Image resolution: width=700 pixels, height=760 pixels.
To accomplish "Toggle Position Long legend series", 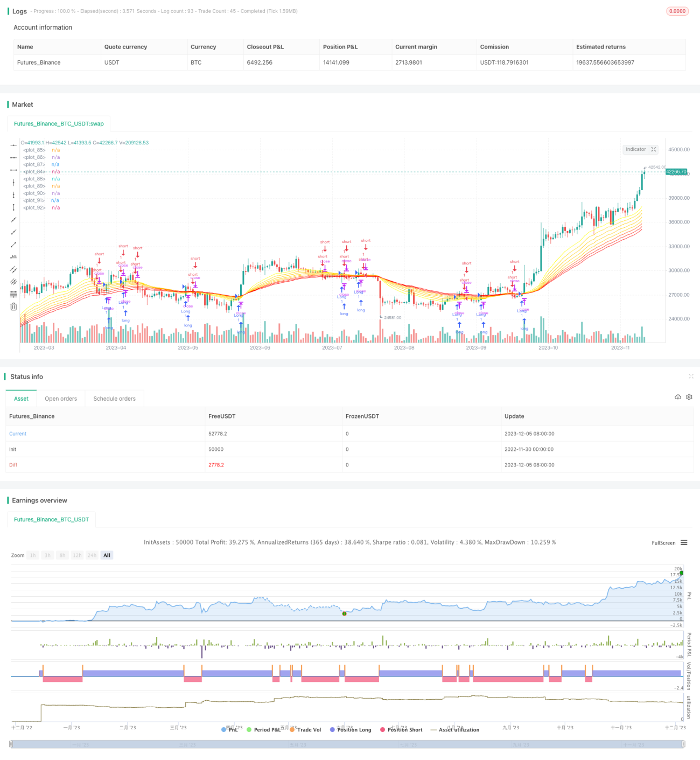I will (351, 730).
